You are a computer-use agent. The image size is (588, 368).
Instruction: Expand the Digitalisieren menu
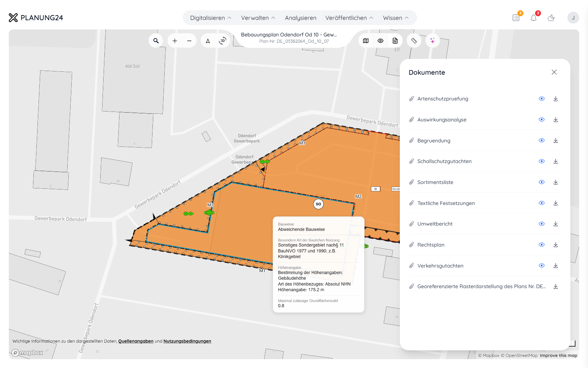pos(211,18)
